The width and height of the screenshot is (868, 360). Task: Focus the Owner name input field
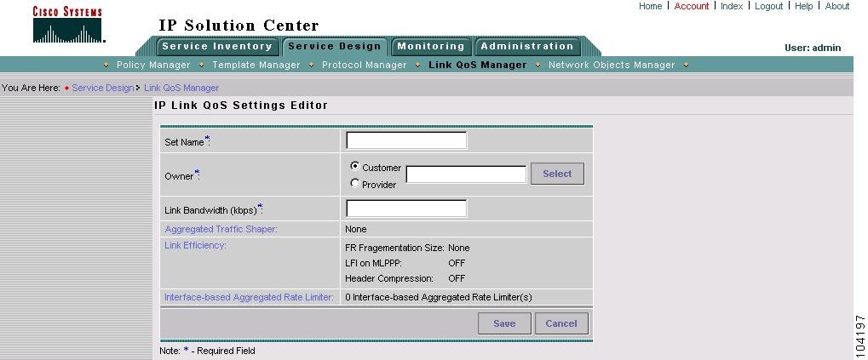pos(466,174)
